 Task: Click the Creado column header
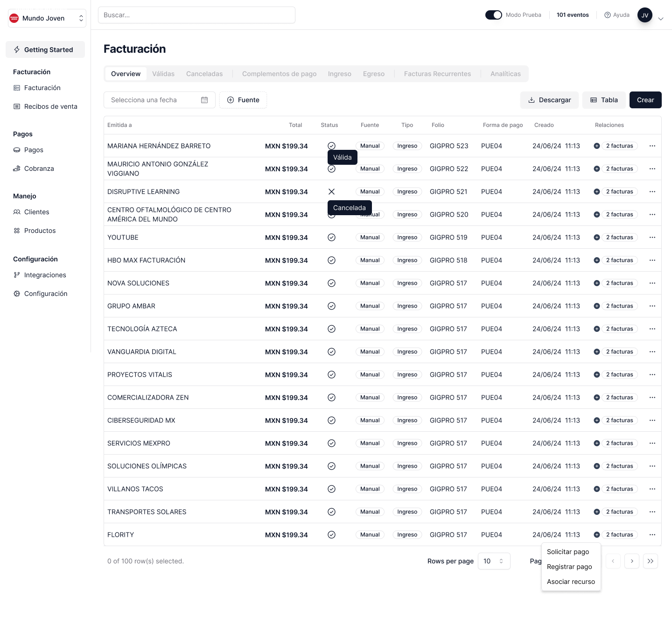pyautogui.click(x=544, y=125)
